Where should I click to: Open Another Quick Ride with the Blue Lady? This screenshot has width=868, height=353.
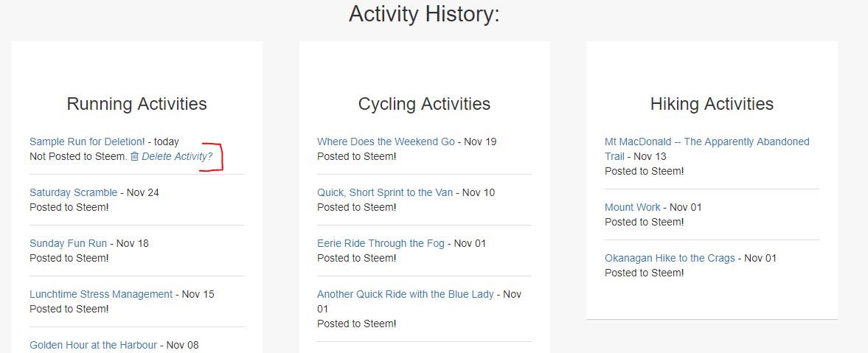pyautogui.click(x=405, y=294)
